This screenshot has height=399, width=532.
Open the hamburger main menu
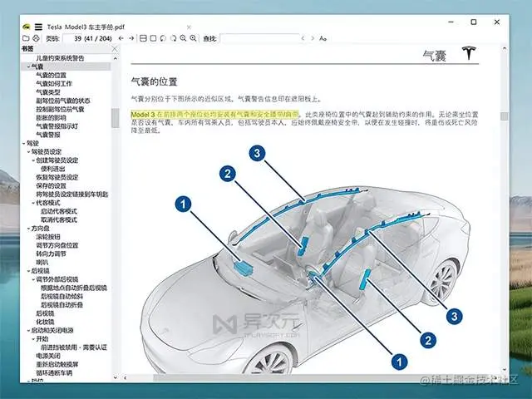(x=38, y=27)
